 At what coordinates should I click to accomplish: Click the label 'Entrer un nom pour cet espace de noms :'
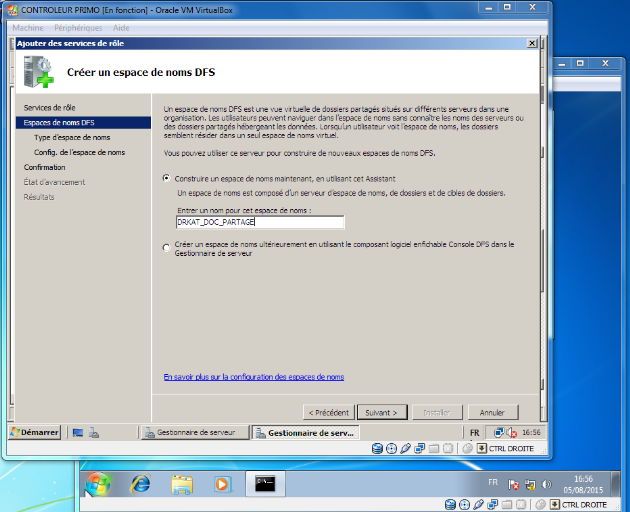[x=244, y=211]
